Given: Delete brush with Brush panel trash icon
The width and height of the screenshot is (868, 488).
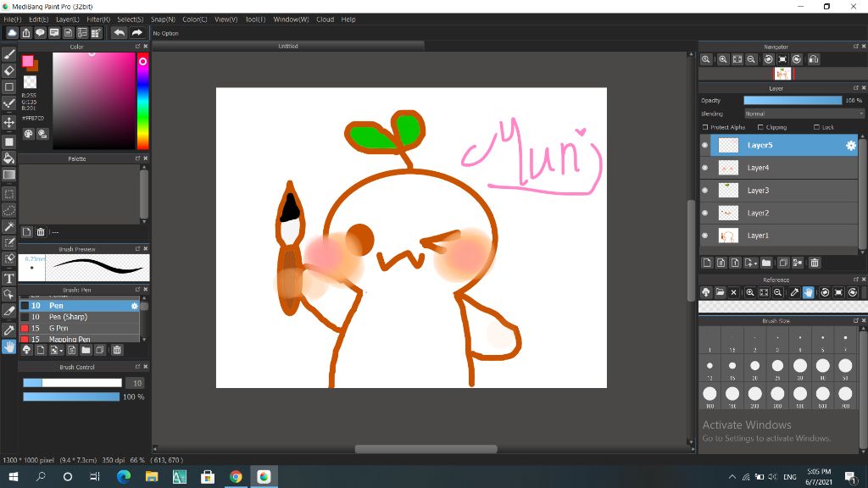Looking at the screenshot, I should tap(117, 350).
